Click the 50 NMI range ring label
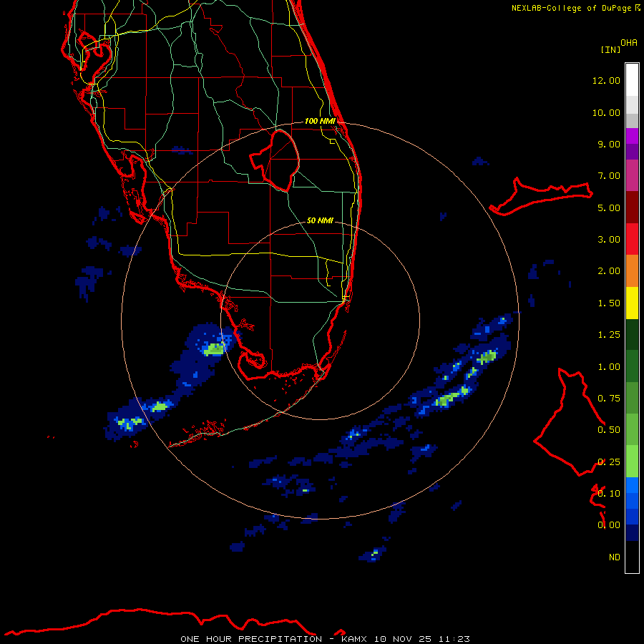Image resolution: width=644 pixels, height=644 pixels. (x=320, y=220)
